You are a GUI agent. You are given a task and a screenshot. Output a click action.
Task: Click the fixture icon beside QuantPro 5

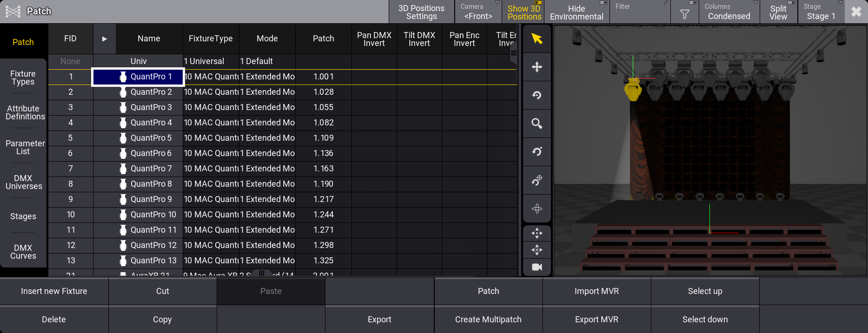click(123, 138)
